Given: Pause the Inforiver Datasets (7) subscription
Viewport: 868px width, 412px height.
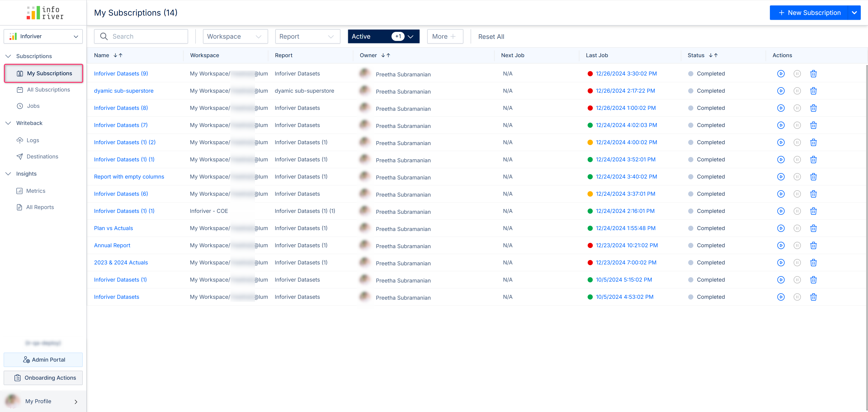Looking at the screenshot, I should [x=797, y=125].
